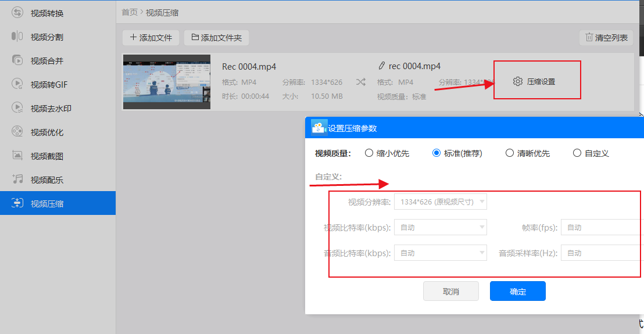Screen dimensions: 644x334
Task: Click 添加文件夹 button
Action: click(216, 37)
